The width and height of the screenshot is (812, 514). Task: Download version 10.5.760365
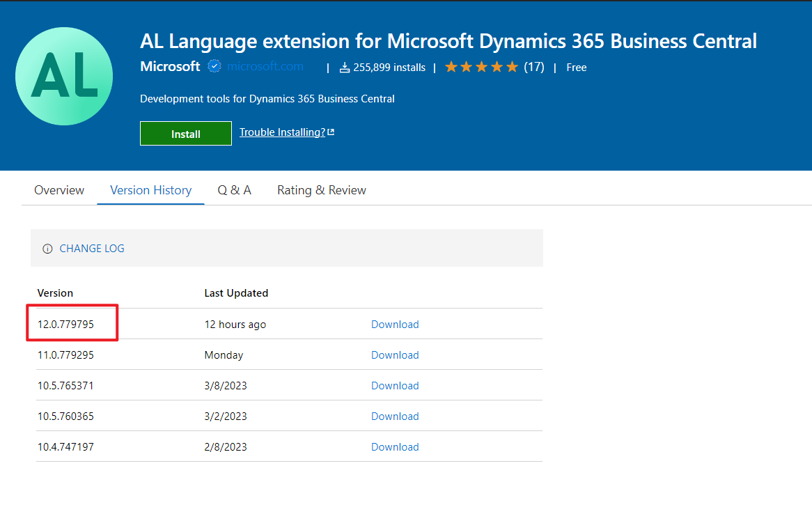[395, 416]
